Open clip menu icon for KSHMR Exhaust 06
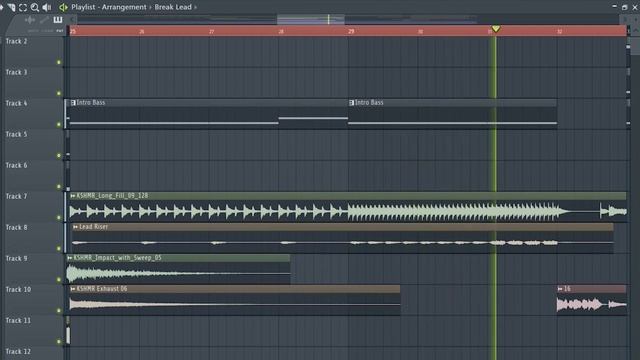 pyautogui.click(x=73, y=289)
